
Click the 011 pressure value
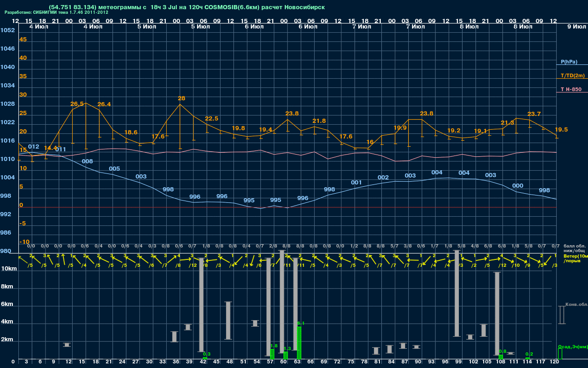pos(61,149)
